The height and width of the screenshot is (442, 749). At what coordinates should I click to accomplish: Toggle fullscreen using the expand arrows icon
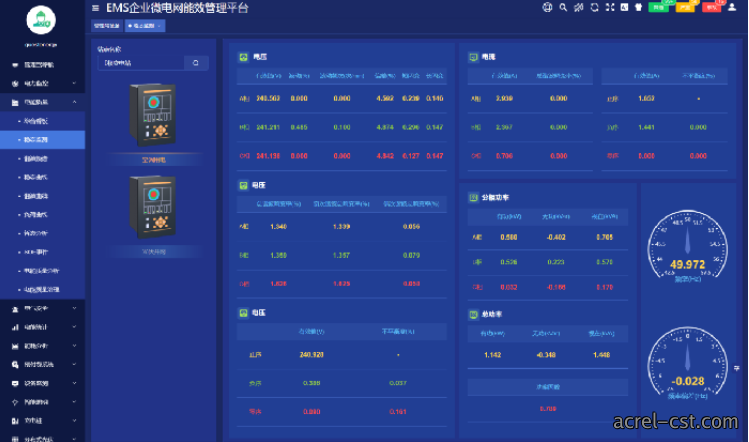click(610, 7)
